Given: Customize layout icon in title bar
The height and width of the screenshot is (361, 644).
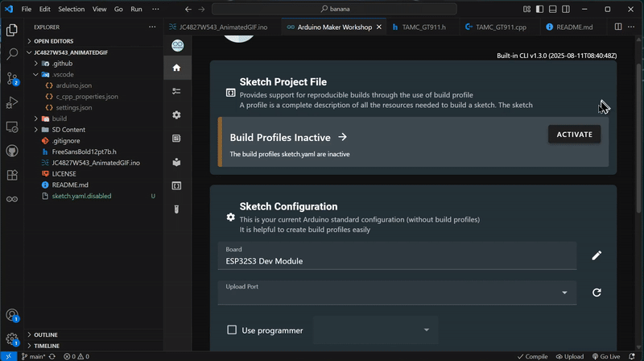Looking at the screenshot, I should tap(526, 9).
